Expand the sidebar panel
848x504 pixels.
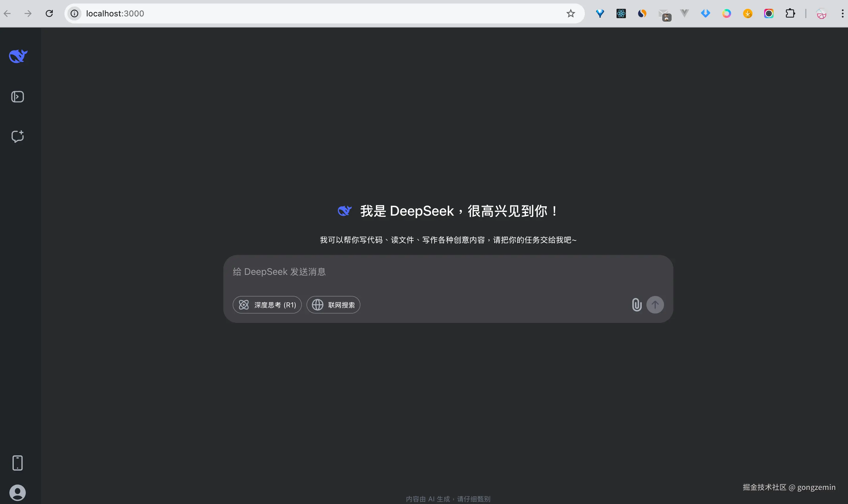pos(18,97)
